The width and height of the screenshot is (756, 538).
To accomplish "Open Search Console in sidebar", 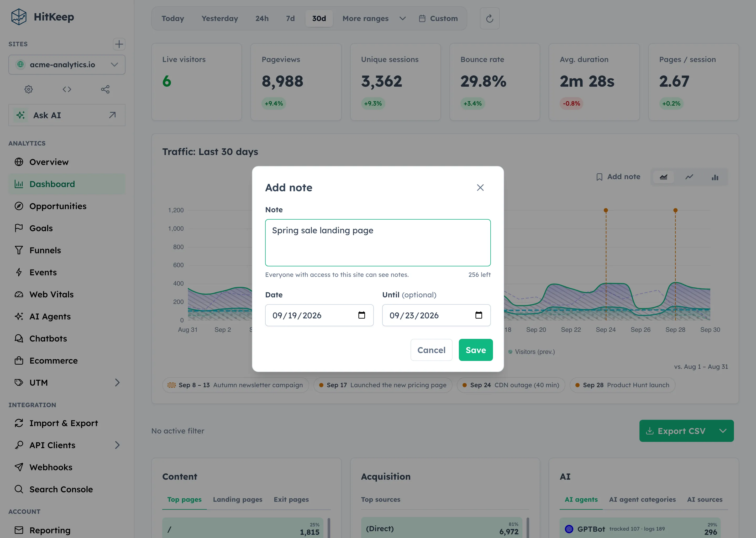I will [67, 489].
